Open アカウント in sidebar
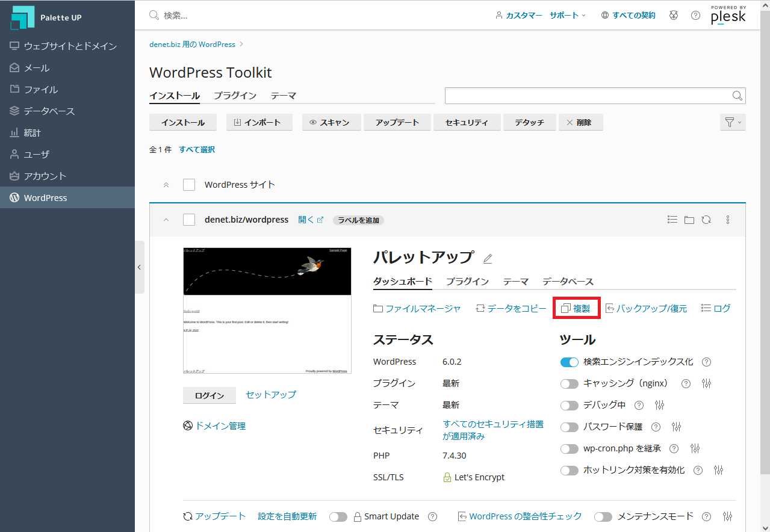 coord(67,176)
